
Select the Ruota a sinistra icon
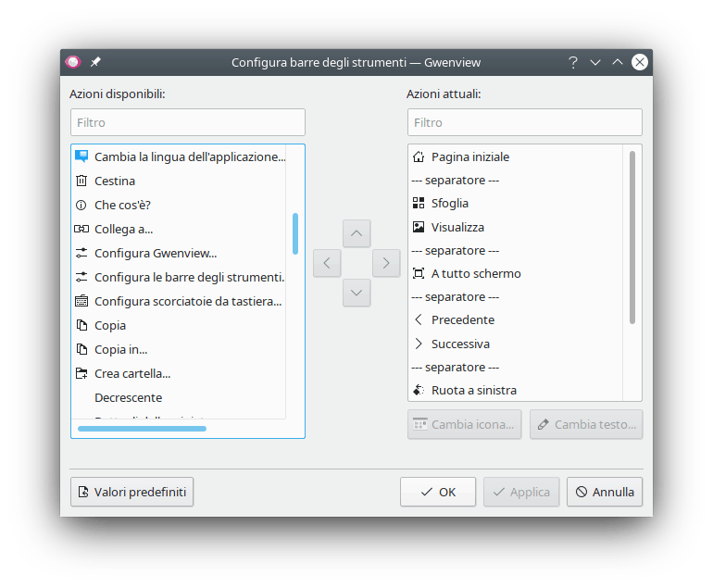pyautogui.click(x=419, y=390)
